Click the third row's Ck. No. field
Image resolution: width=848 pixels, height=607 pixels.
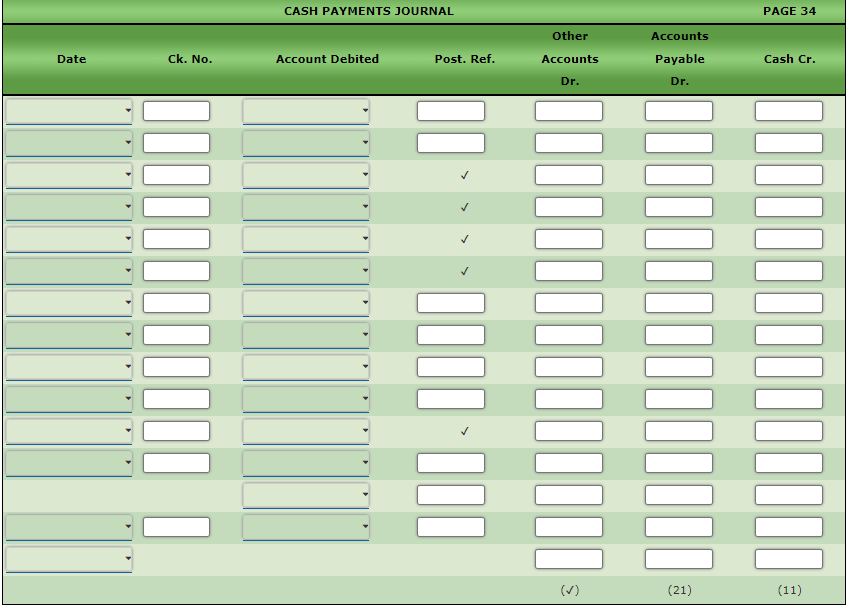tap(176, 175)
